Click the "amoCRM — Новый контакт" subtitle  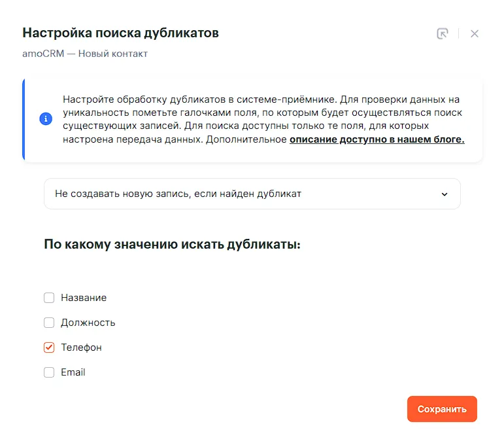pos(85,54)
